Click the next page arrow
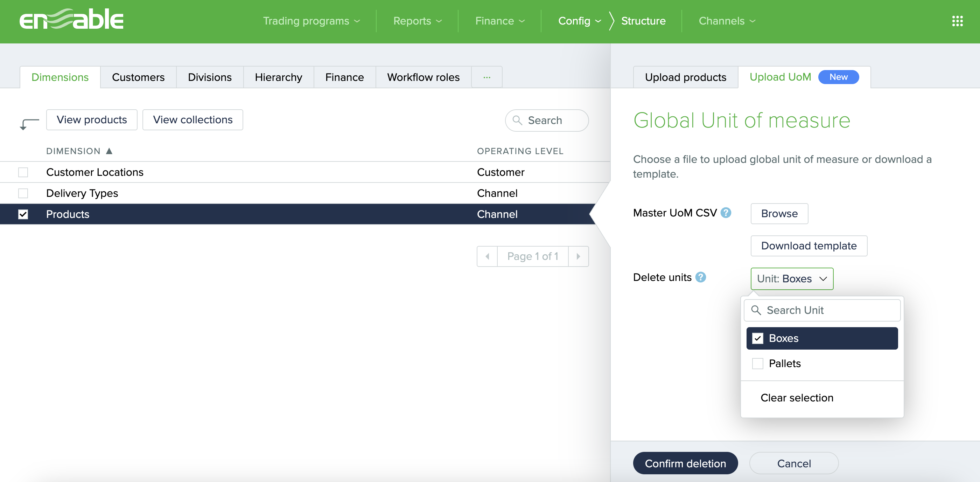This screenshot has height=482, width=980. click(578, 256)
